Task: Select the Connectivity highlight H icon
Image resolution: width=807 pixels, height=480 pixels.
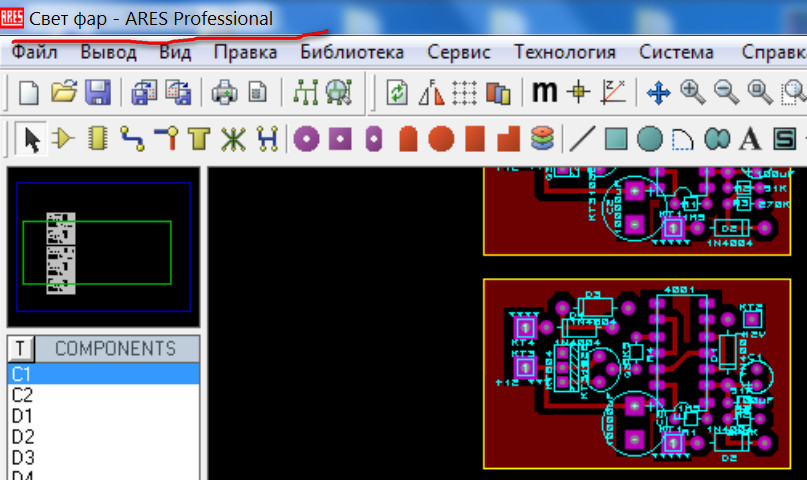Action: 268,139
